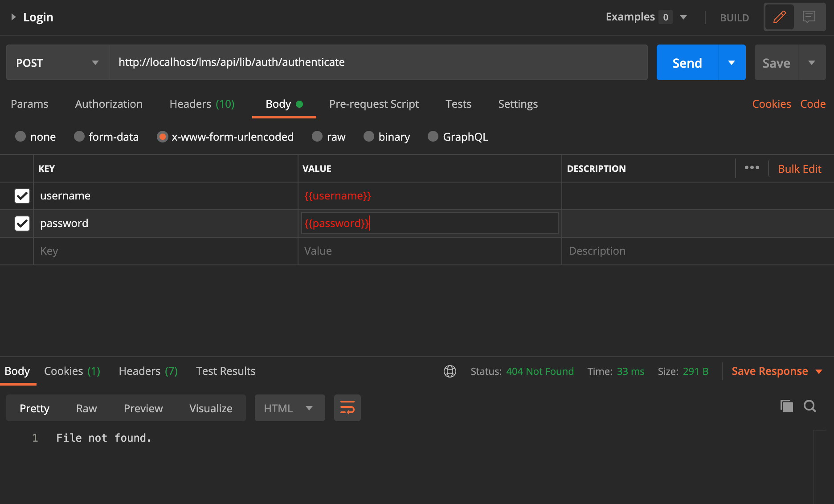Click the blue Send button

click(687, 63)
